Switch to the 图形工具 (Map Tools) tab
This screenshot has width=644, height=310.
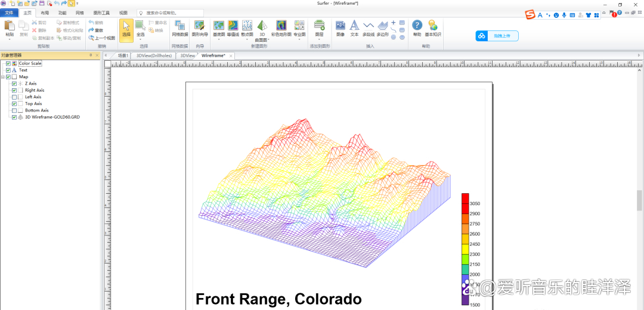(101, 13)
